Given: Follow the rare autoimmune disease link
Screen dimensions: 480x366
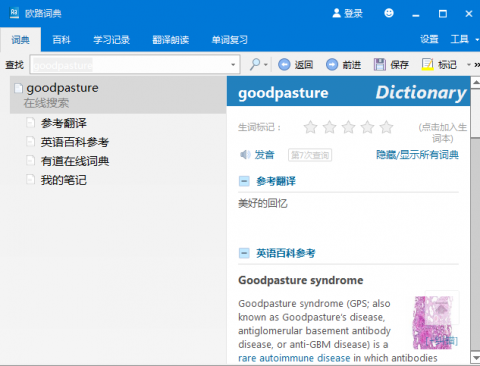Looking at the screenshot, I should 294,358.
